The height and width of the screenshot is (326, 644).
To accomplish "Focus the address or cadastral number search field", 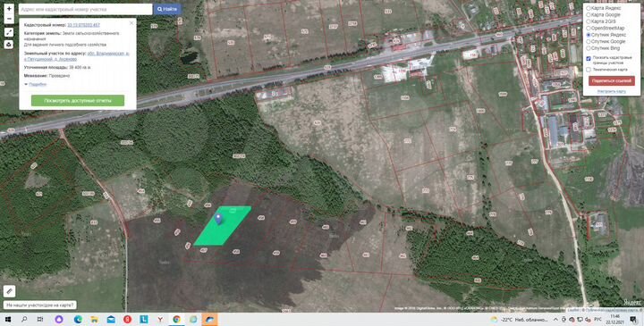I will 86,9.
